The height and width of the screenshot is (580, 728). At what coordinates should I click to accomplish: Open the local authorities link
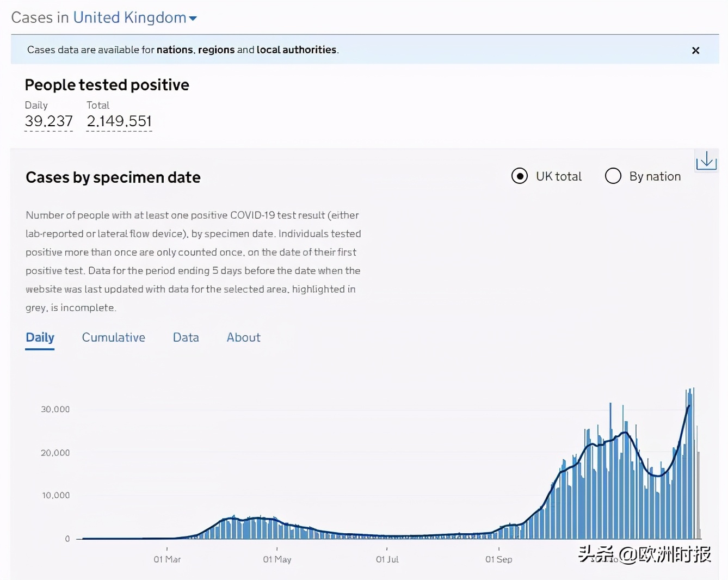click(296, 50)
